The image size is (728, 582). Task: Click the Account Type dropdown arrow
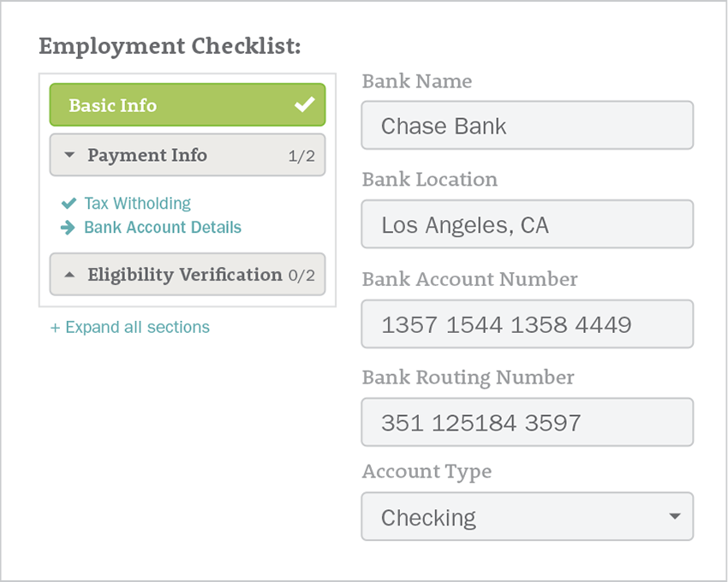tap(674, 516)
